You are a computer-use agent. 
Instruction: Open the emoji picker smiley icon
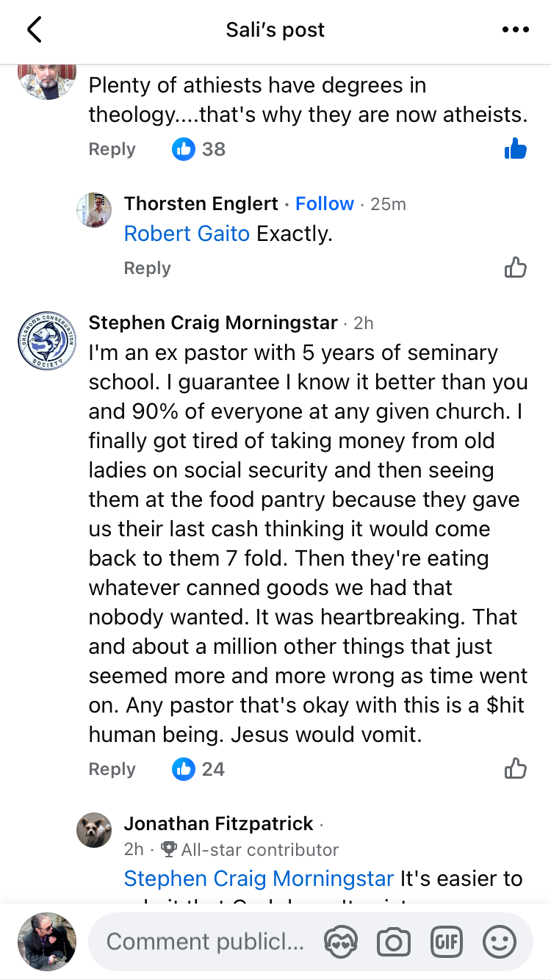[x=500, y=942]
